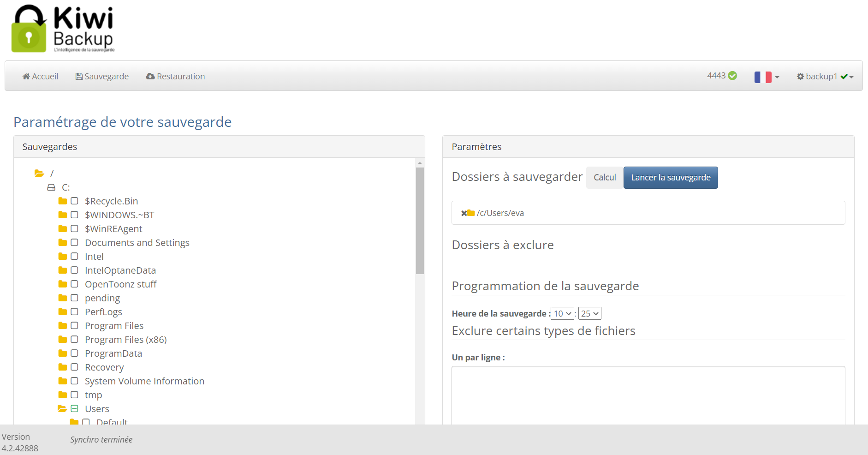
Task: Click the gear icon beside backup1
Action: click(800, 77)
